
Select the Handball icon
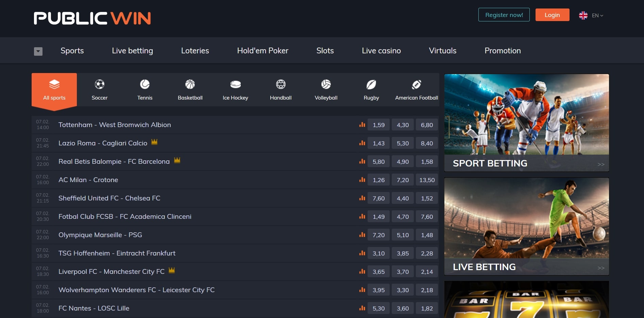tap(281, 84)
